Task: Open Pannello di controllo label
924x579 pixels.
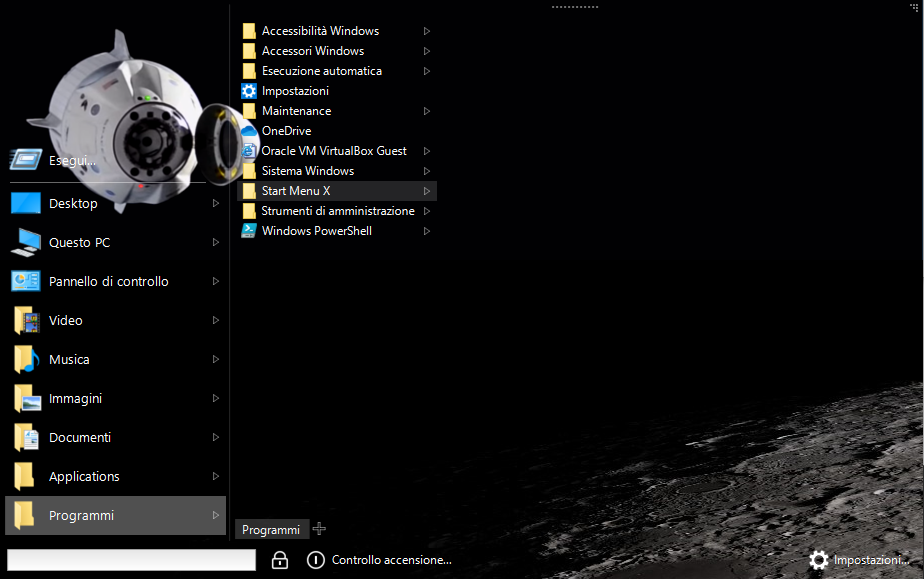Action: [x=108, y=281]
